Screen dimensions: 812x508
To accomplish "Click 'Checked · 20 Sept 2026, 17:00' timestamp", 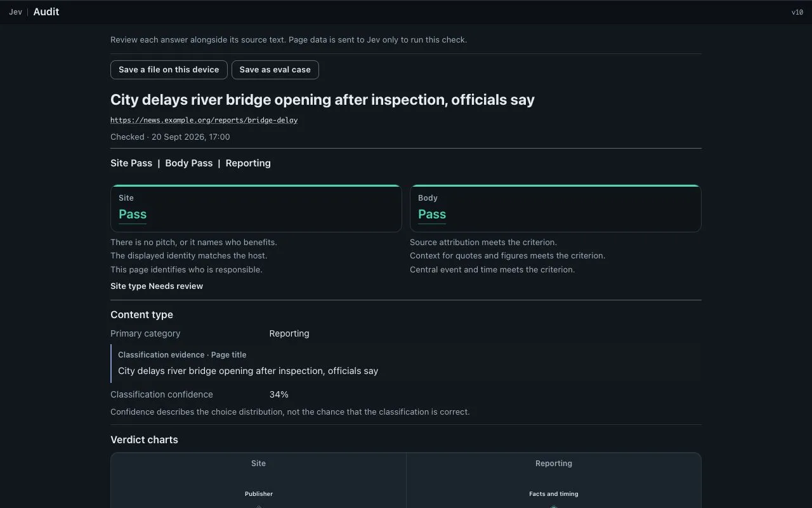I will 170,137.
